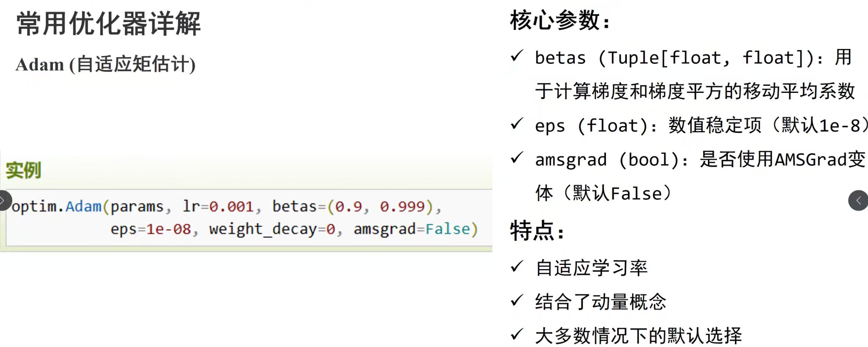Click the checkmark next to 自适应学习率
868x347 pixels.
point(517,266)
